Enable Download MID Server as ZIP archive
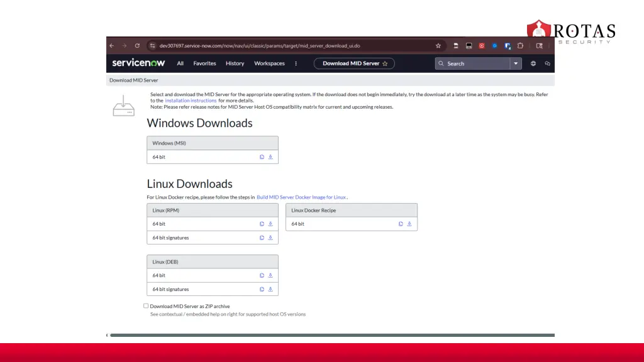The image size is (644, 362). [x=146, y=306]
